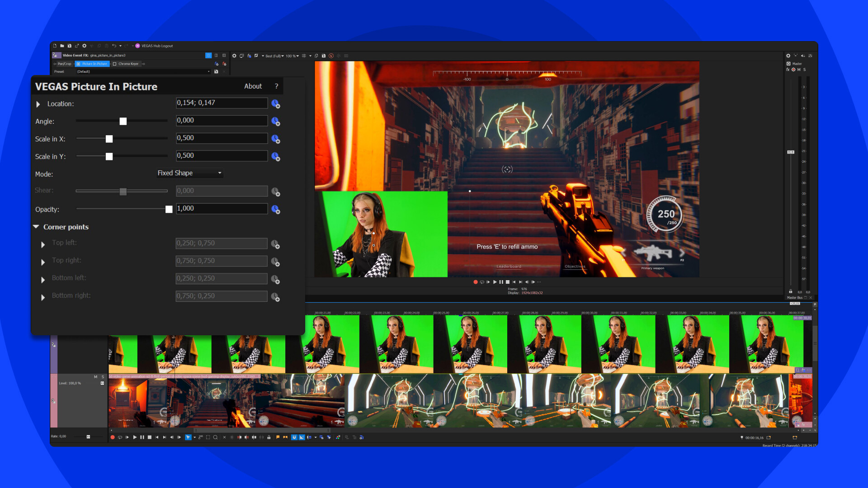Toggle the grid overlay icon in the preview toolbar

coord(304,56)
